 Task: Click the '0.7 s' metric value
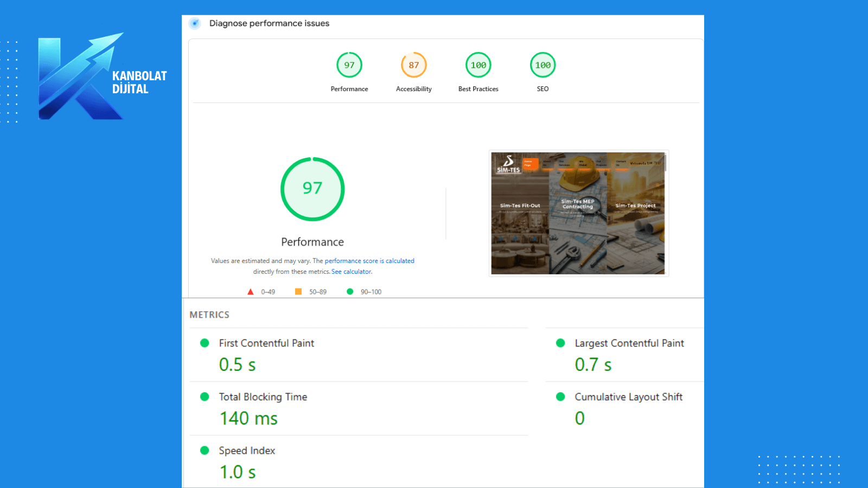593,364
